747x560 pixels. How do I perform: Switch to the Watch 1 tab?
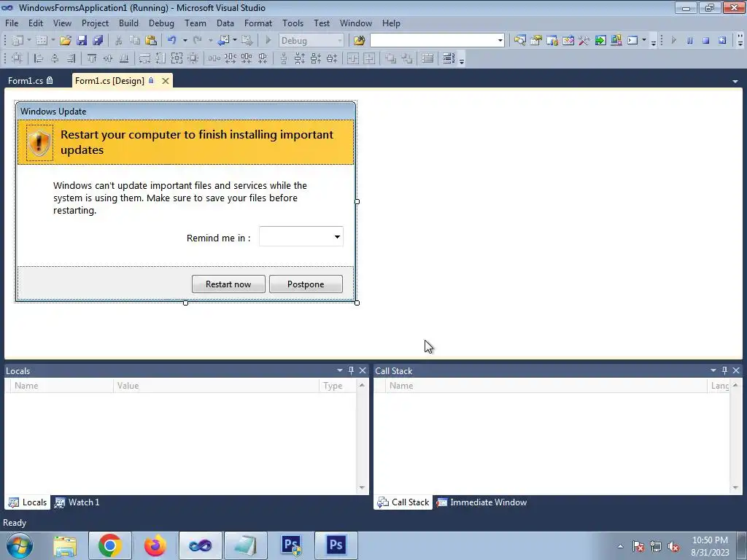(x=77, y=502)
